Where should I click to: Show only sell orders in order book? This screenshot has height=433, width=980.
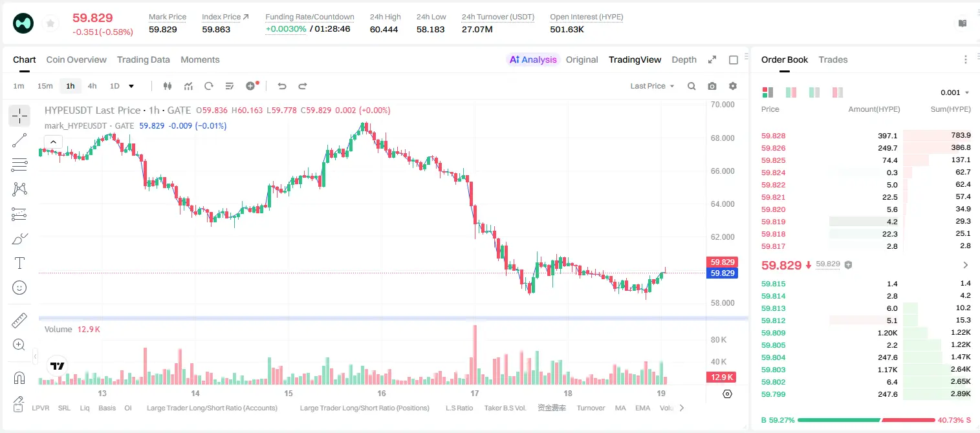pos(838,92)
